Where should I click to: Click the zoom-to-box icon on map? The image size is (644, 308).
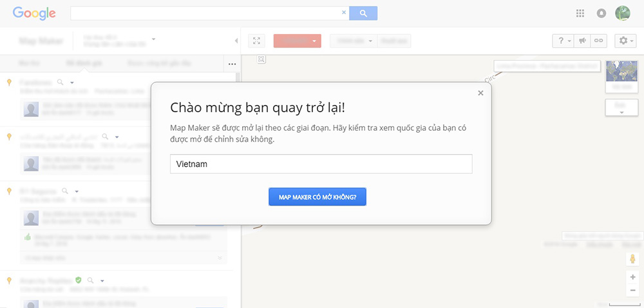(x=261, y=59)
